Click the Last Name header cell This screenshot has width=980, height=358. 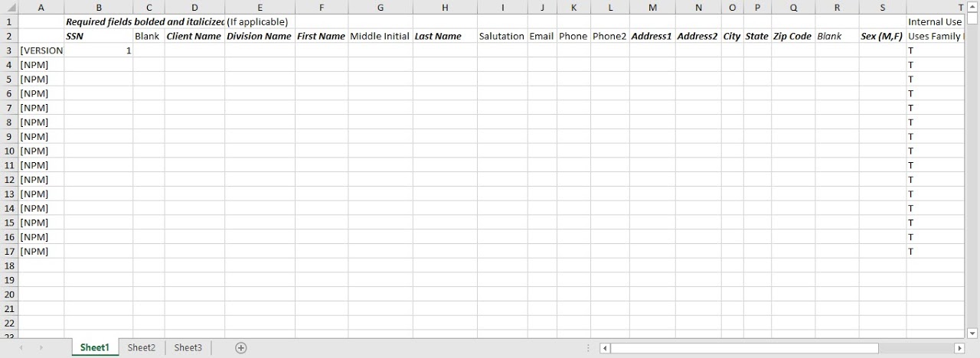[x=444, y=37]
